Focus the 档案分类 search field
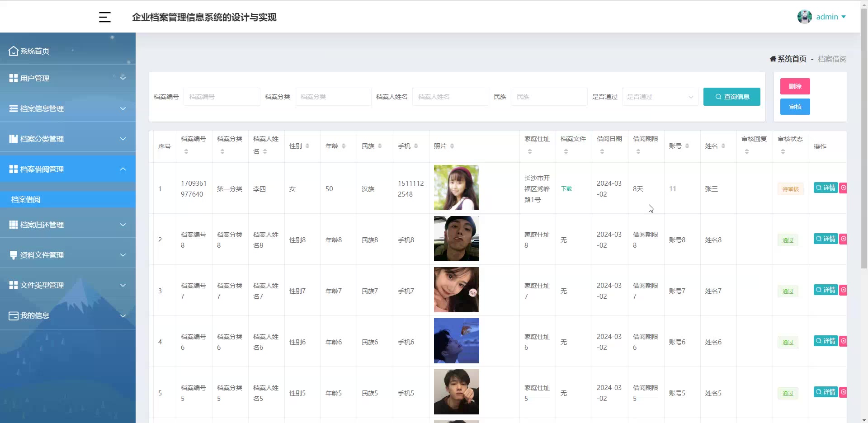 point(333,97)
